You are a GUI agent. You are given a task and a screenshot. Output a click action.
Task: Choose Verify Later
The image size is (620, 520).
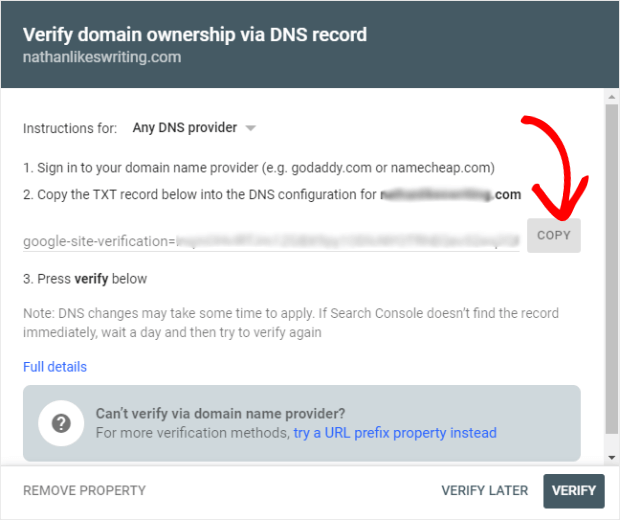pyautogui.click(x=484, y=490)
